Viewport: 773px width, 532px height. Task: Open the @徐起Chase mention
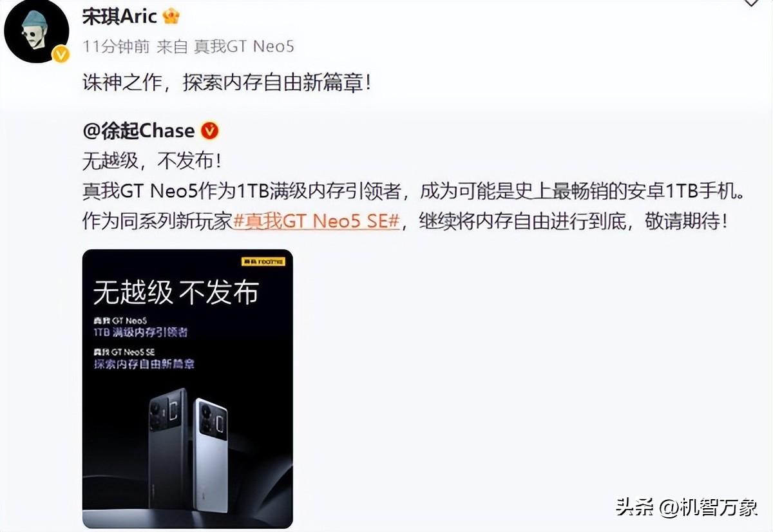138,131
